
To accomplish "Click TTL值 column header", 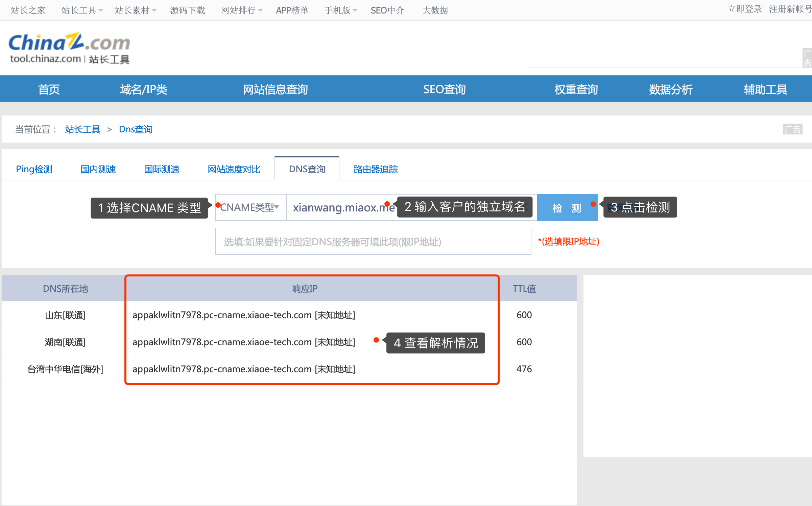I will tap(524, 288).
